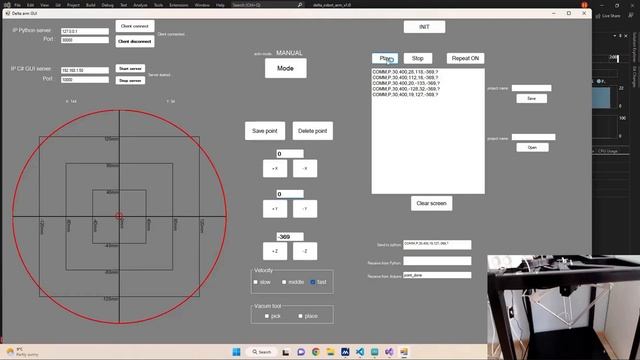Click the Open project button
The height and width of the screenshot is (360, 640).
click(x=532, y=147)
